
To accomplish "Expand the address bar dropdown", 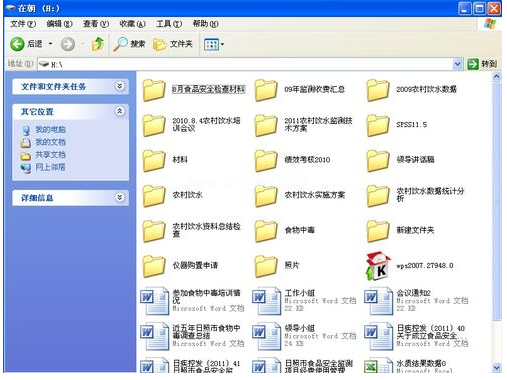I will (458, 64).
